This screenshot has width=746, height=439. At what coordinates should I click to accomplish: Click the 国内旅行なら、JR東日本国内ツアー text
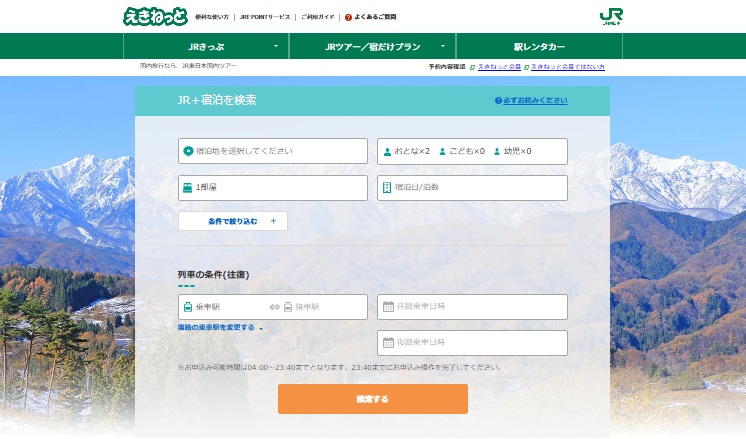188,66
